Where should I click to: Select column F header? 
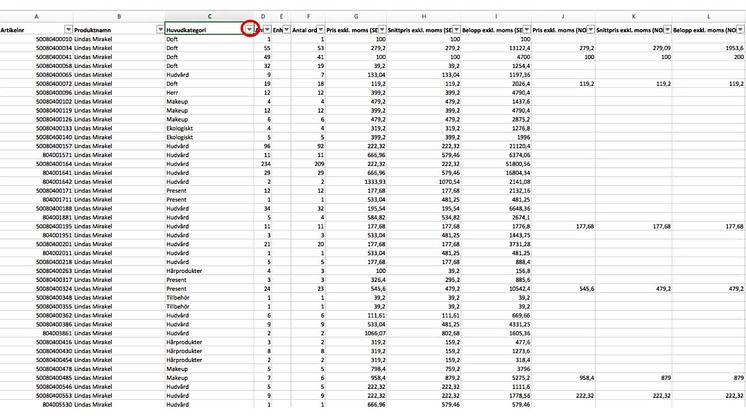point(308,17)
